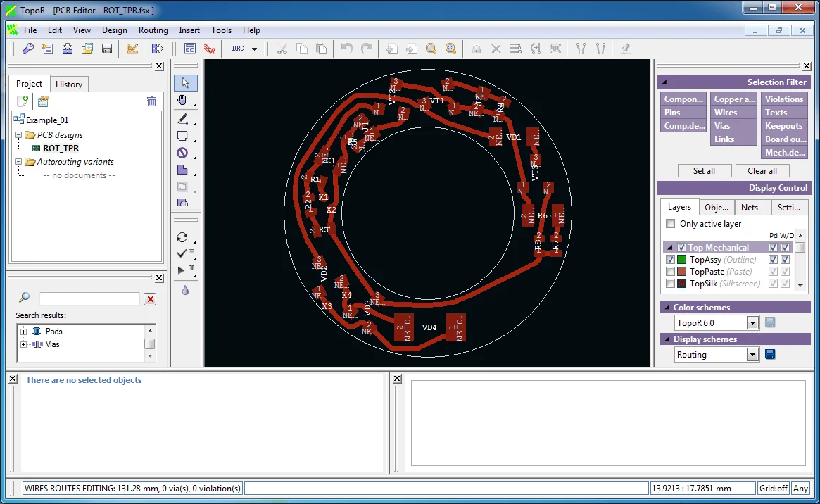Click the scissors cut icon
820x504 pixels.
coord(282,49)
